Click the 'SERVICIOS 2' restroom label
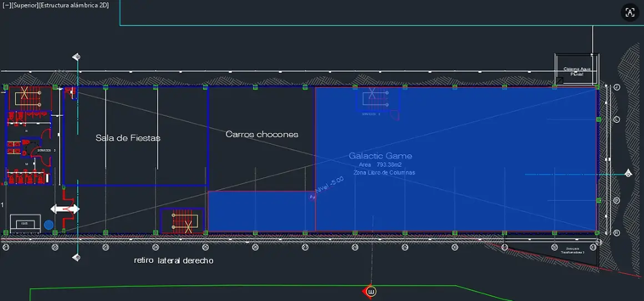Image resolution: width=644 pixels, height=301 pixels. coord(46,151)
